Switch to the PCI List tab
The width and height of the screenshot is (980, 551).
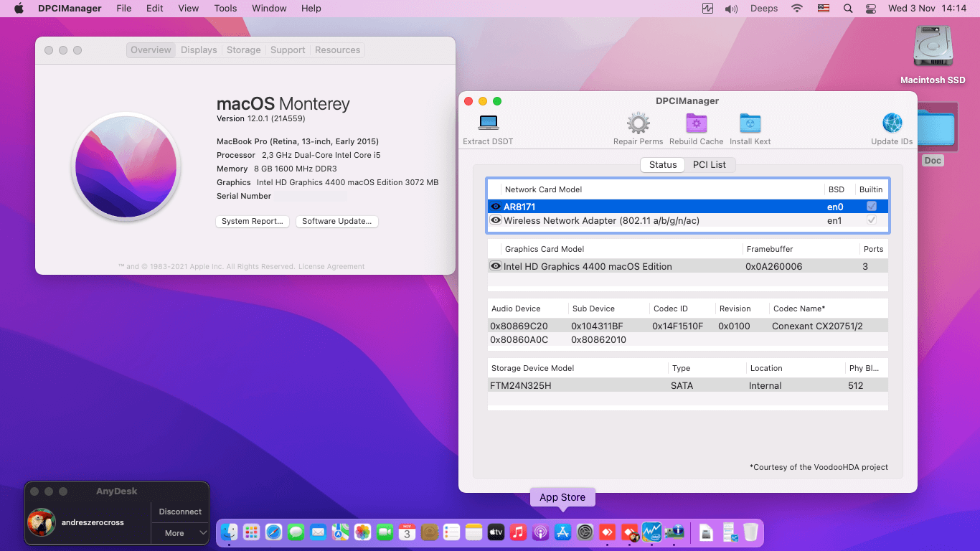coord(710,165)
